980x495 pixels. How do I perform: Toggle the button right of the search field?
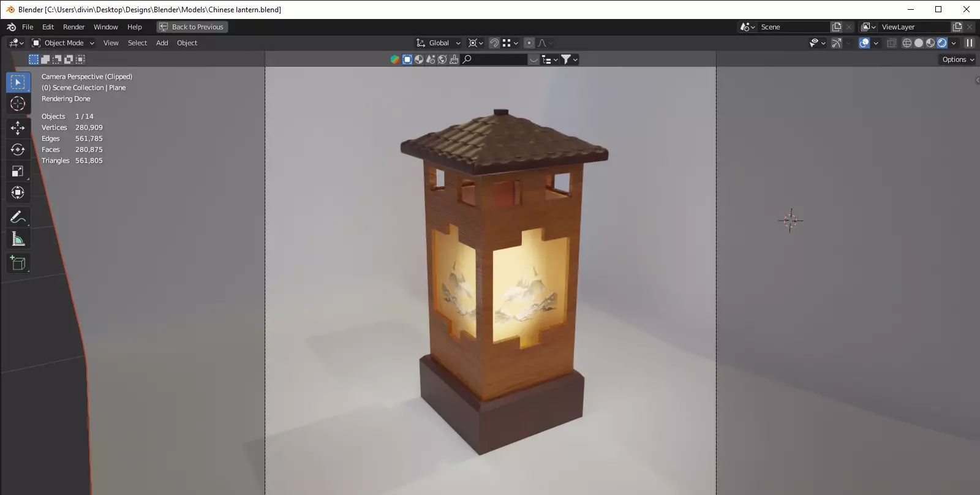(x=534, y=59)
